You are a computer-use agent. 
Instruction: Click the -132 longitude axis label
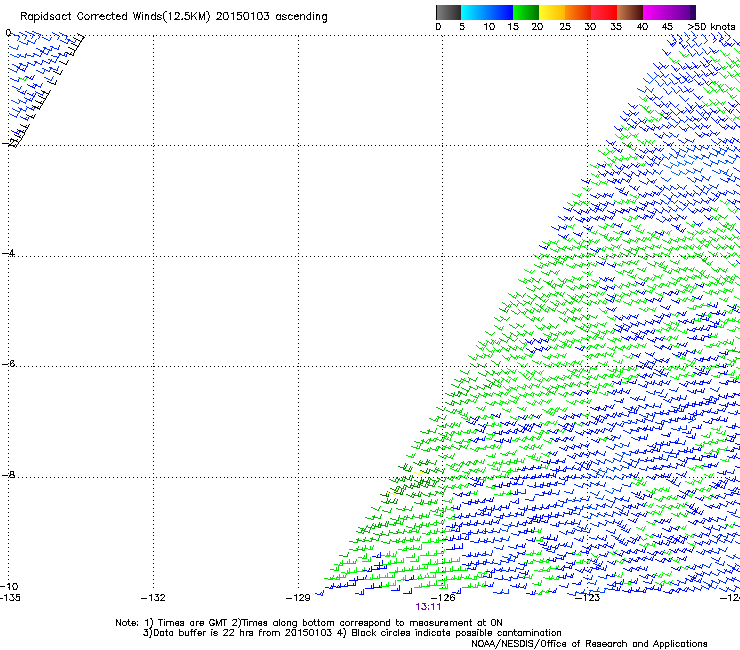(153, 598)
